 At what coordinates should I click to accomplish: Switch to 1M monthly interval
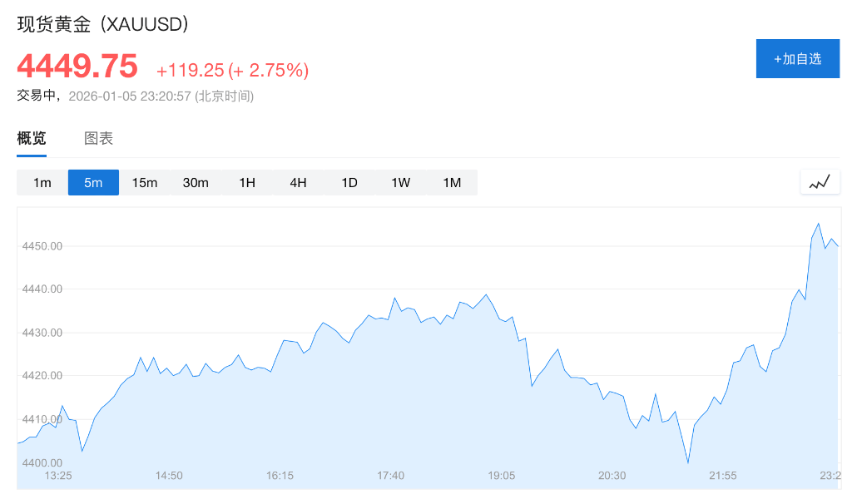pyautogui.click(x=452, y=183)
